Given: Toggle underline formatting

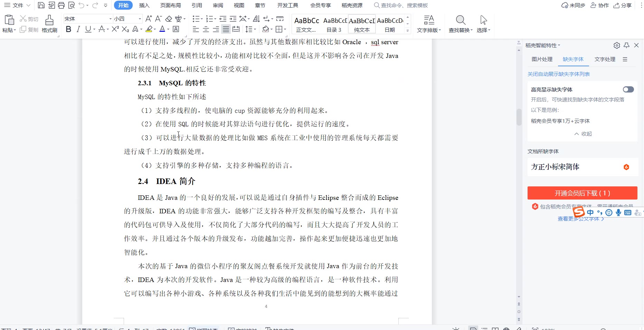Looking at the screenshot, I should click(88, 29).
